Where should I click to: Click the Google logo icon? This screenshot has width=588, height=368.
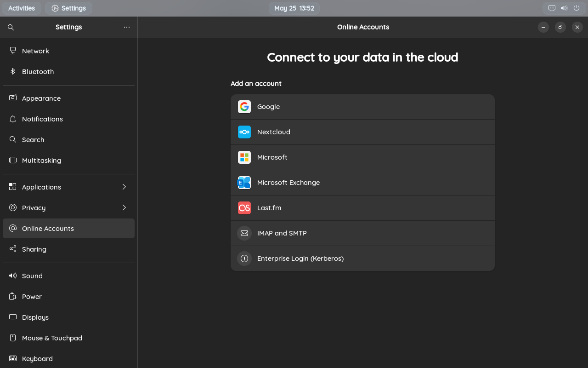click(244, 107)
